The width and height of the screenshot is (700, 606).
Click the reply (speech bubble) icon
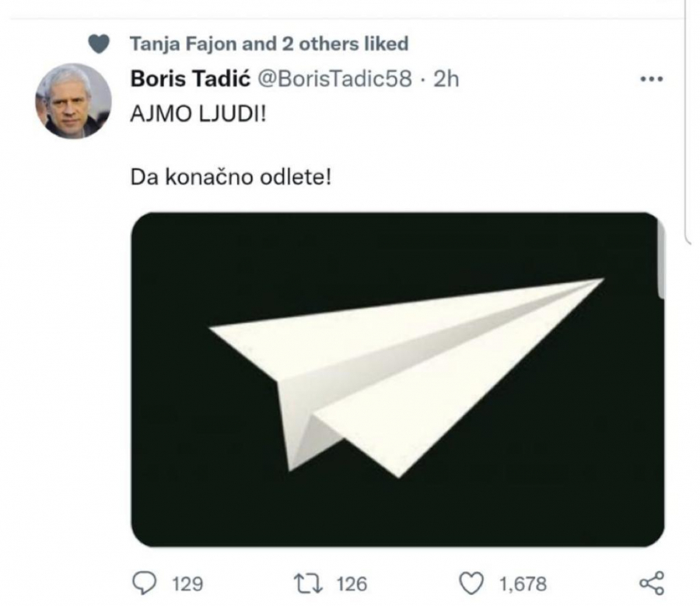(144, 580)
